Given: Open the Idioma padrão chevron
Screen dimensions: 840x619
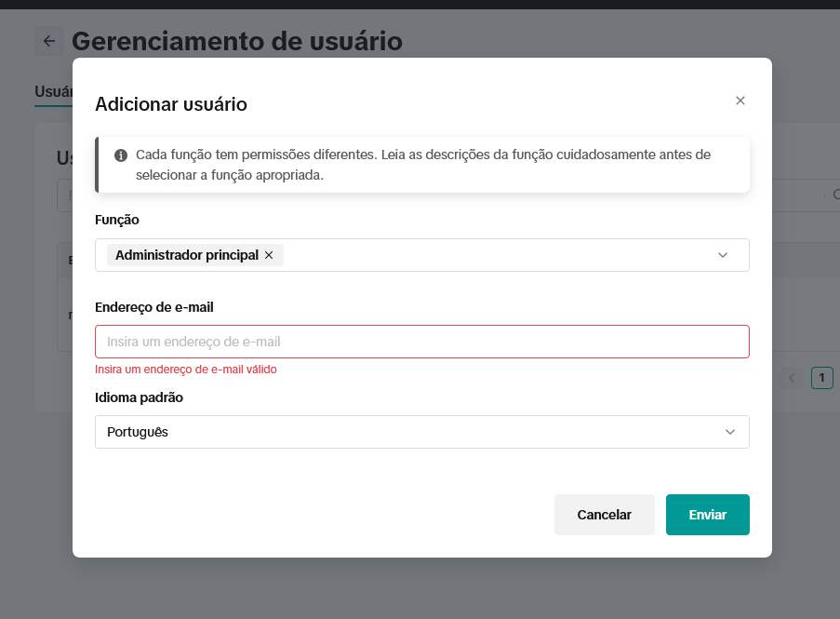Looking at the screenshot, I should [730, 432].
